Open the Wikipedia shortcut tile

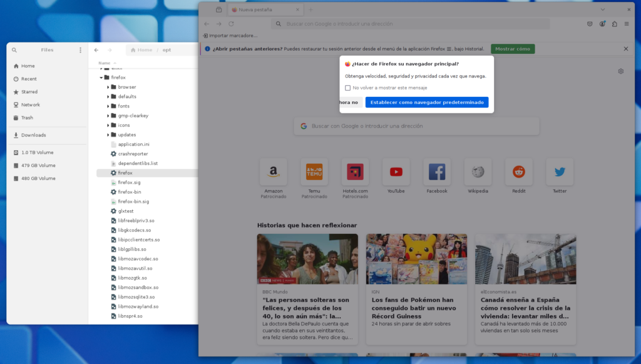coord(478,173)
